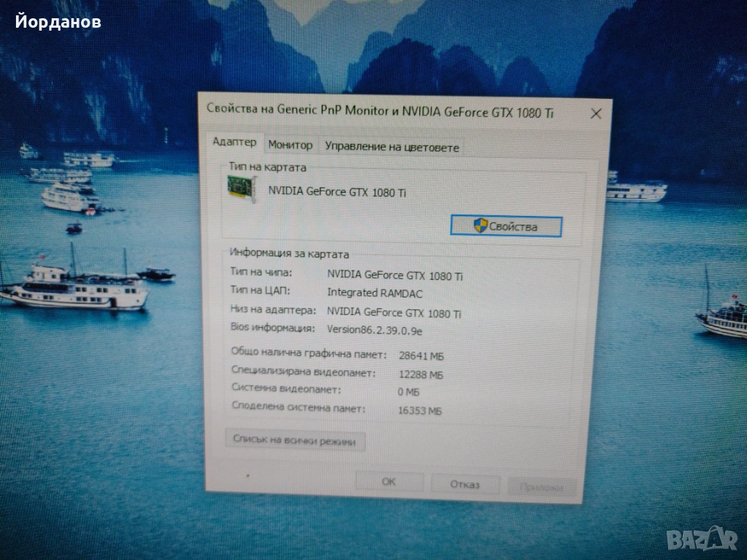Click the Йорданов watermark text
This screenshot has width=747, height=560.
(x=58, y=22)
